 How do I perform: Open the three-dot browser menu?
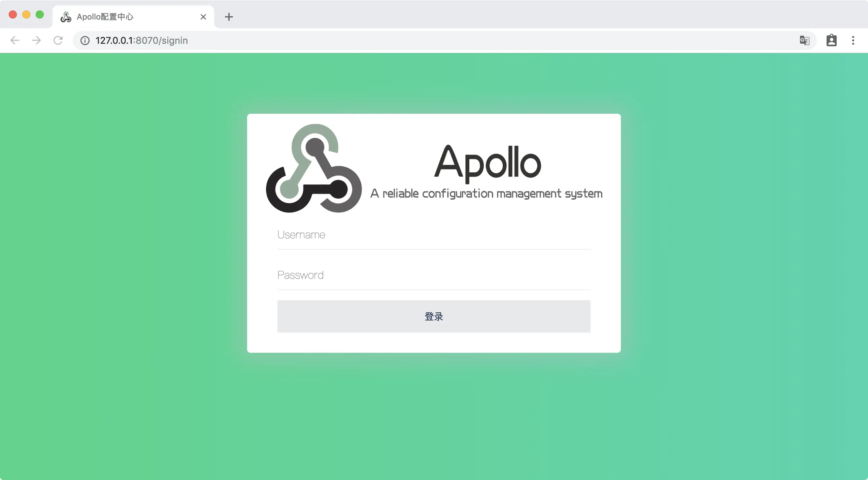click(x=853, y=40)
